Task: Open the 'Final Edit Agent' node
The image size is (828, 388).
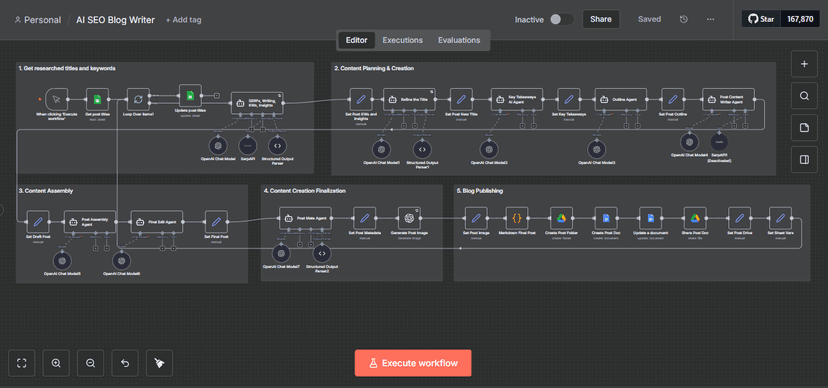Action: tap(157, 222)
